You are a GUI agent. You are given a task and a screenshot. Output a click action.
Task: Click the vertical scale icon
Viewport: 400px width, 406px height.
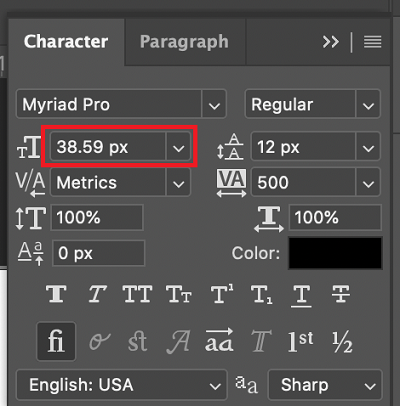(30, 218)
